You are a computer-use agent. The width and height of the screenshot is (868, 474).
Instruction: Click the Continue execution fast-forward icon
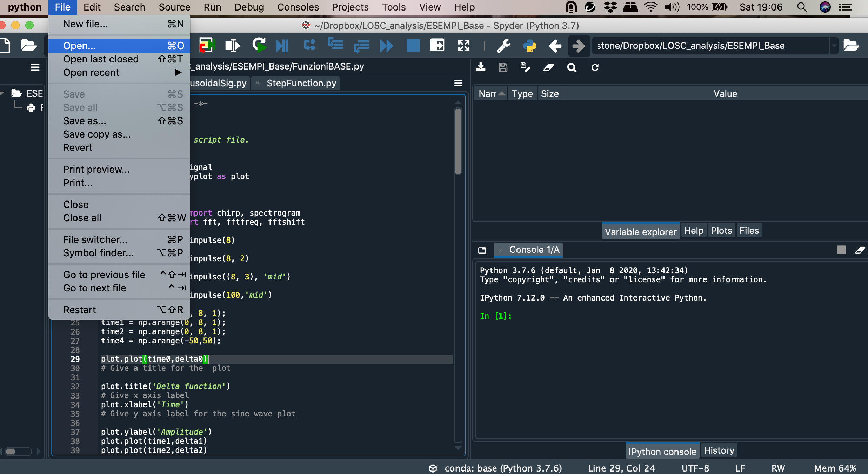(x=387, y=46)
